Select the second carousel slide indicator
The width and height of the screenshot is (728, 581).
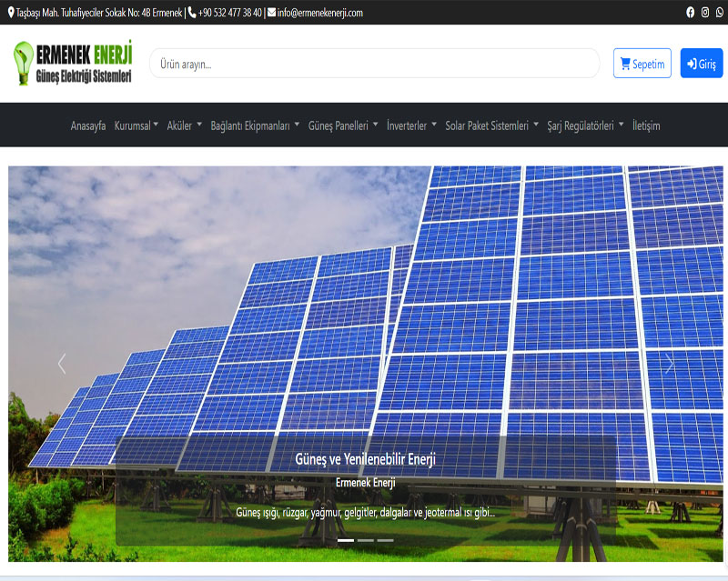tap(365, 540)
